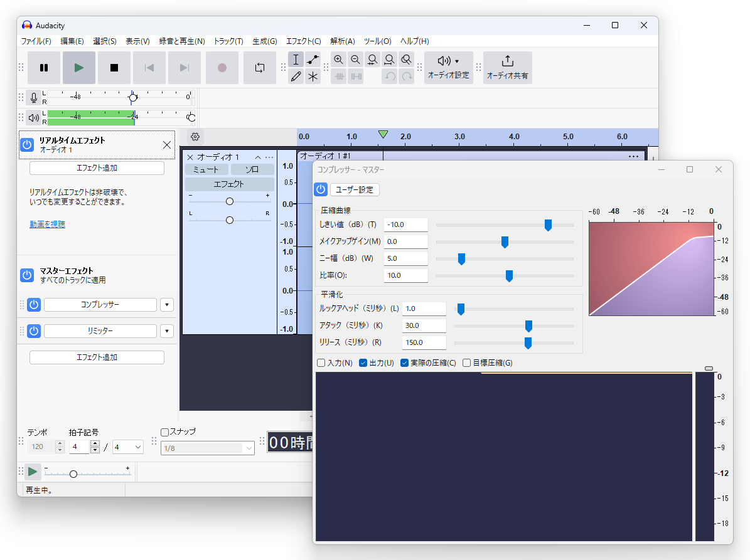Open time signature denominator dropdown
Image resolution: width=750 pixels, height=560 pixels.
[x=127, y=447]
